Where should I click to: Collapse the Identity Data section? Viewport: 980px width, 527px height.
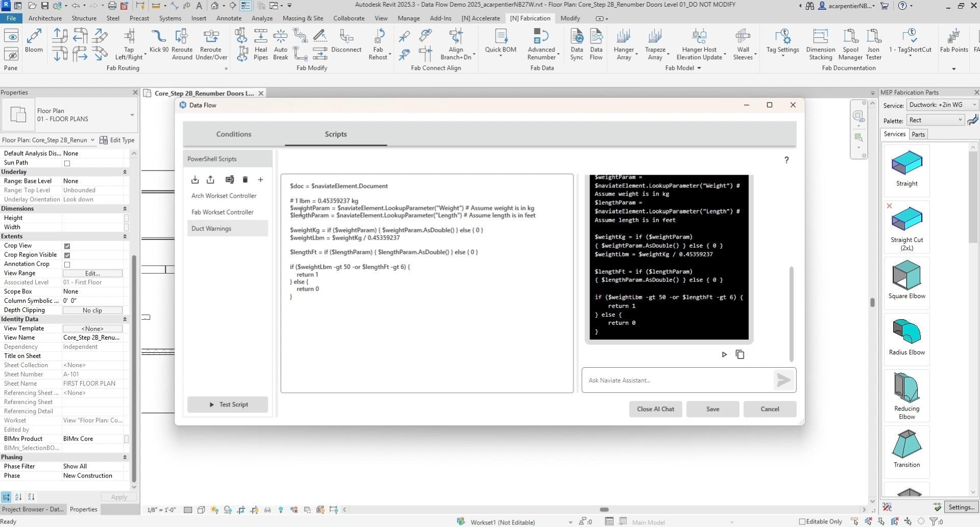click(x=125, y=319)
